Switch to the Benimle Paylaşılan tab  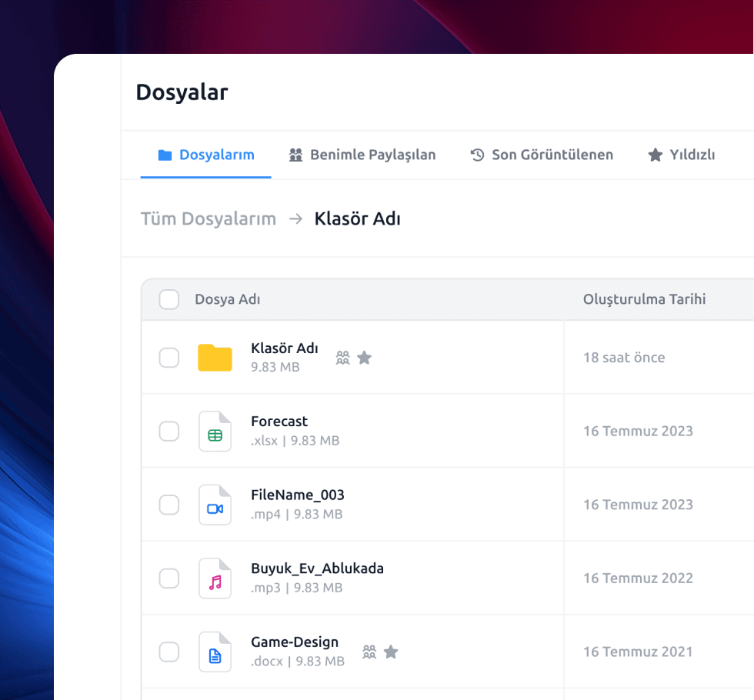pos(362,155)
